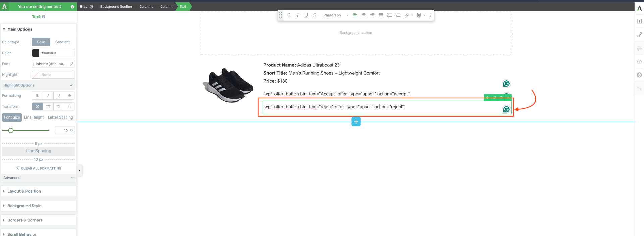
Task: Go to Columns breadcrumb
Action: pyautogui.click(x=146, y=7)
